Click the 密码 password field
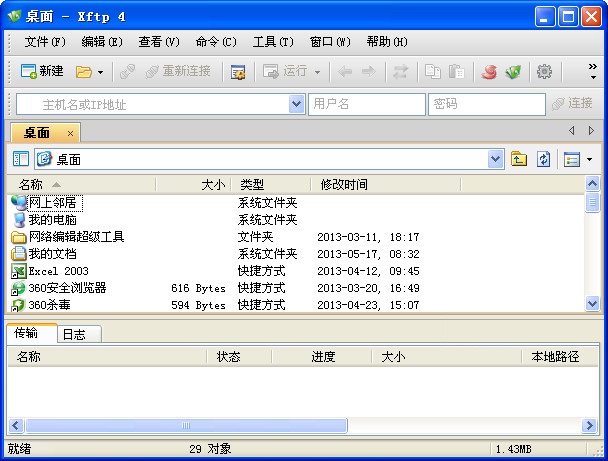 pyautogui.click(x=487, y=104)
